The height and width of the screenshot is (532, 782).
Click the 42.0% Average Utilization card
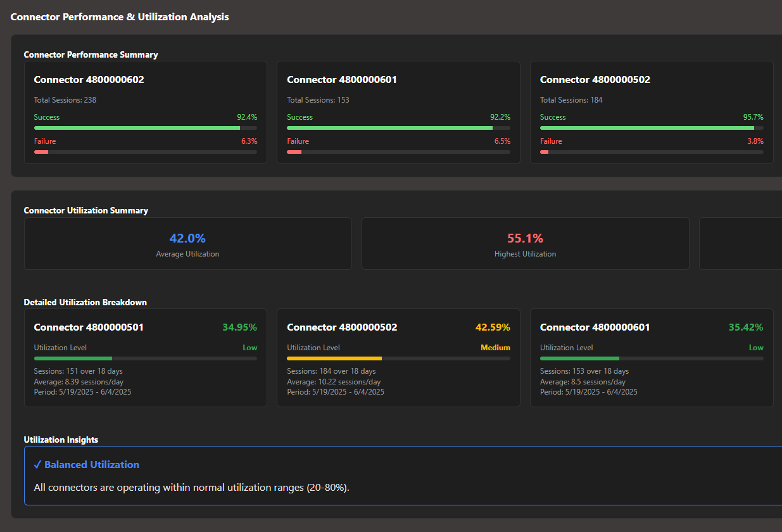pyautogui.click(x=187, y=243)
